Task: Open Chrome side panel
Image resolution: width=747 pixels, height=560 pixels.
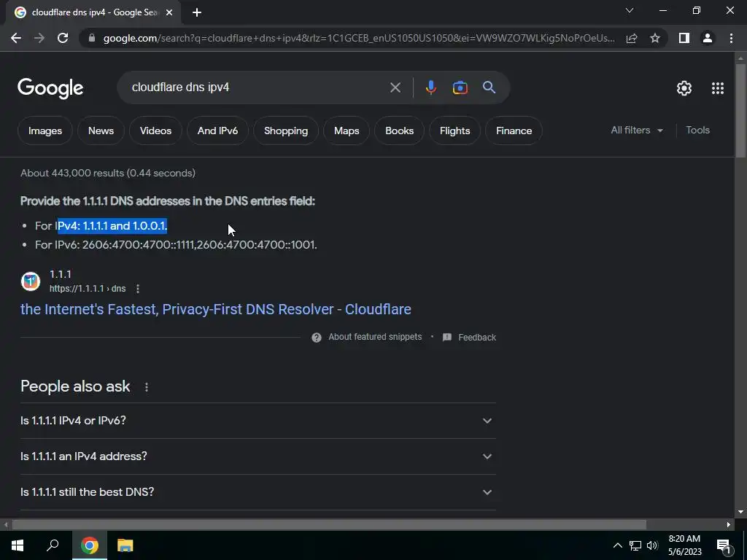Action: tap(684, 38)
